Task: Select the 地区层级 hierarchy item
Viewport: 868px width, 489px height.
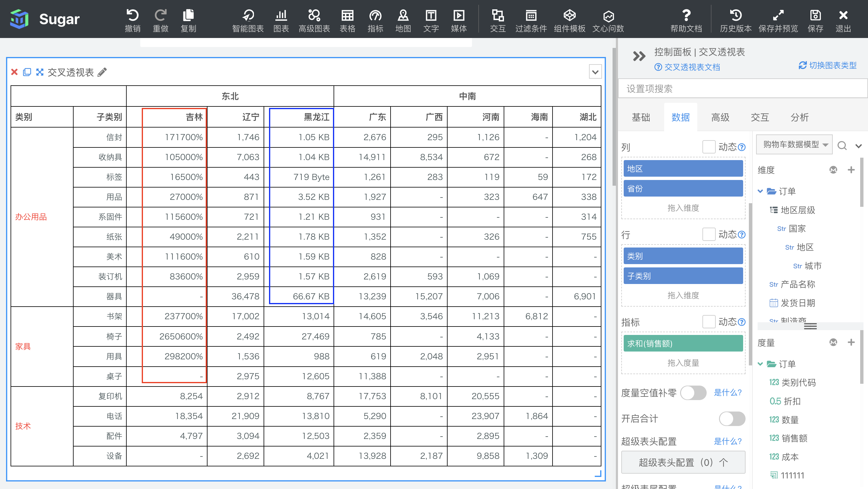Action: coord(793,210)
